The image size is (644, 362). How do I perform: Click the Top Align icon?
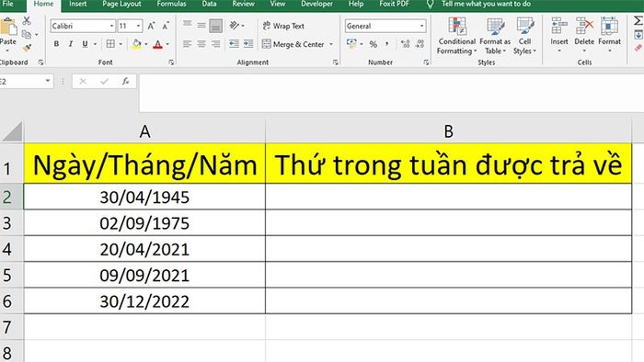click(188, 24)
